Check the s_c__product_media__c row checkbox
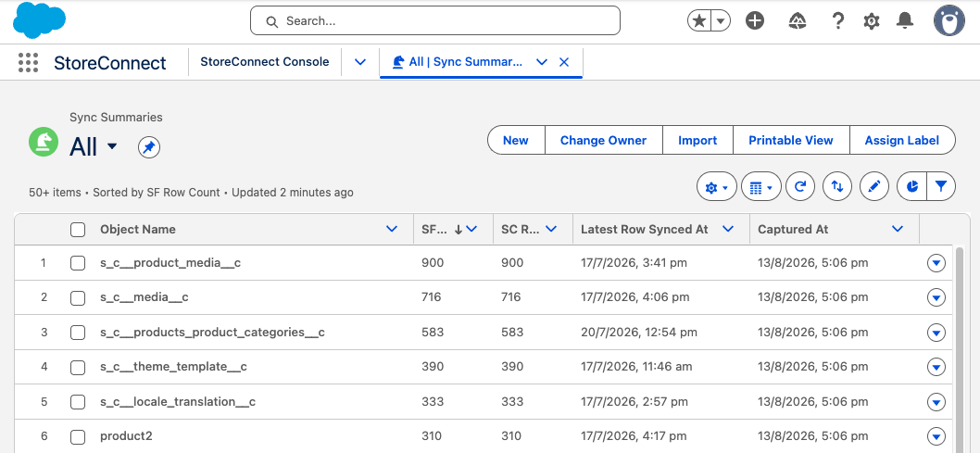The width and height of the screenshot is (980, 453). [x=78, y=263]
